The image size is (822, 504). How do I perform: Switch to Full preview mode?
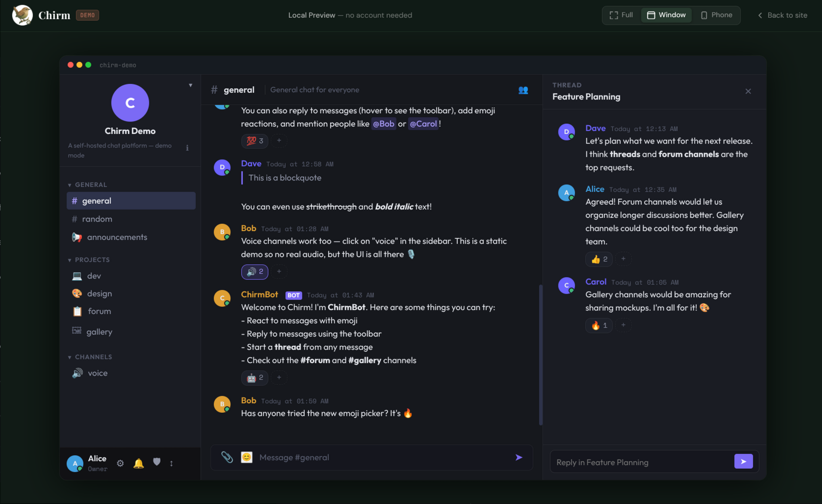(x=621, y=15)
